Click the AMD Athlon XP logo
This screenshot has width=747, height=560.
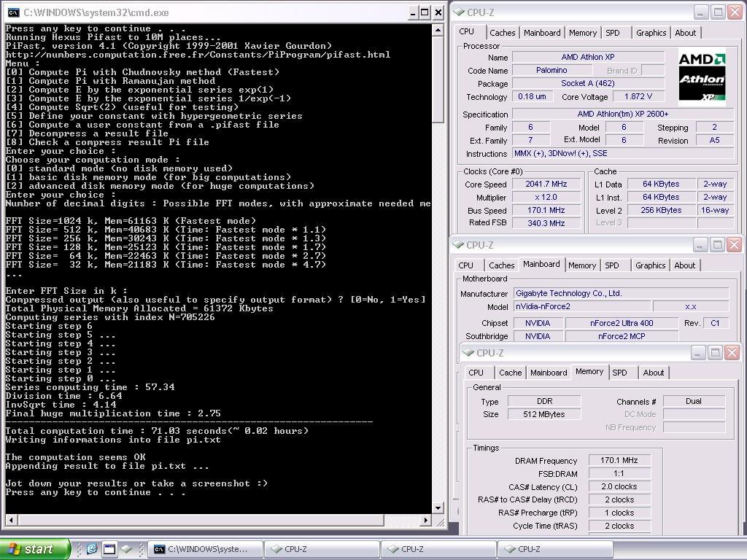(x=702, y=77)
